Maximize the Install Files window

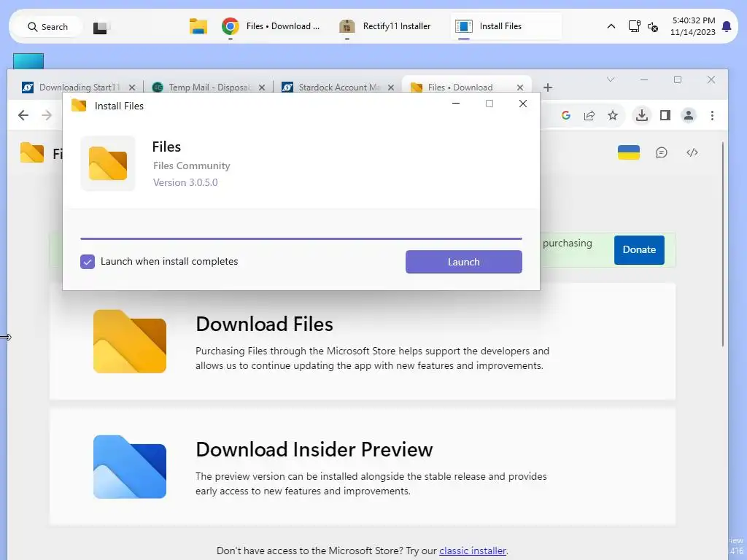489,104
